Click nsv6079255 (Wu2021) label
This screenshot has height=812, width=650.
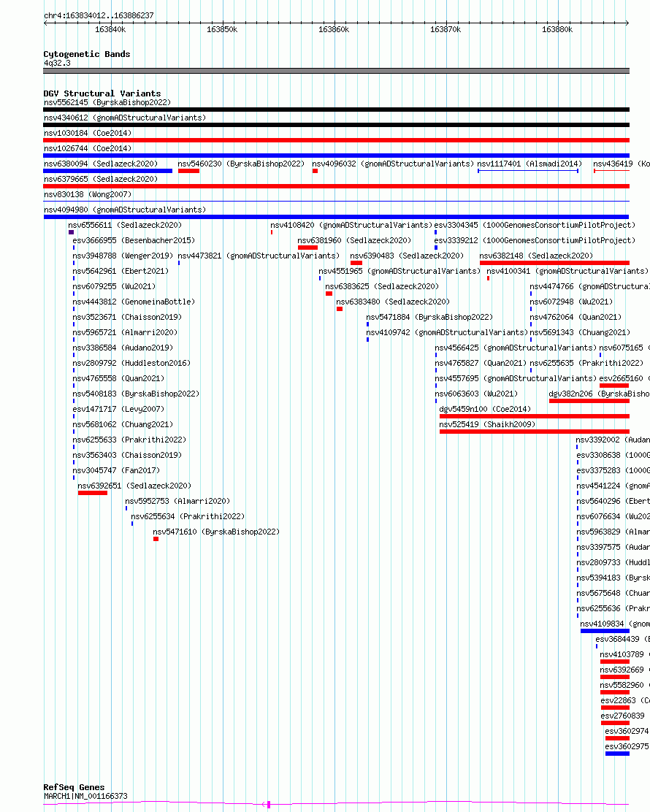pos(114,286)
